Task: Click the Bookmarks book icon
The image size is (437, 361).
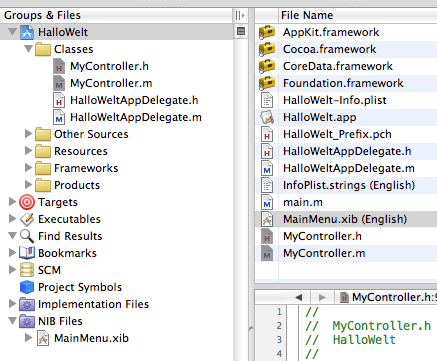Action: [x=27, y=253]
